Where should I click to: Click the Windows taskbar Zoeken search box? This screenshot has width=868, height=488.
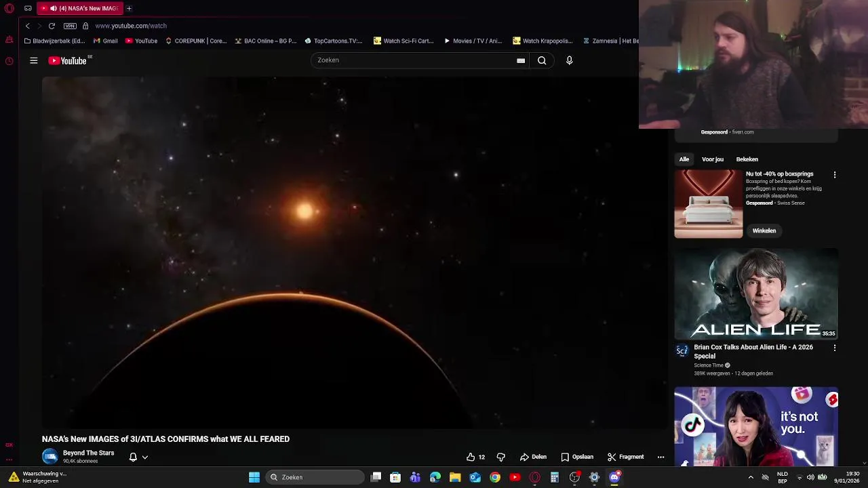pyautogui.click(x=315, y=477)
